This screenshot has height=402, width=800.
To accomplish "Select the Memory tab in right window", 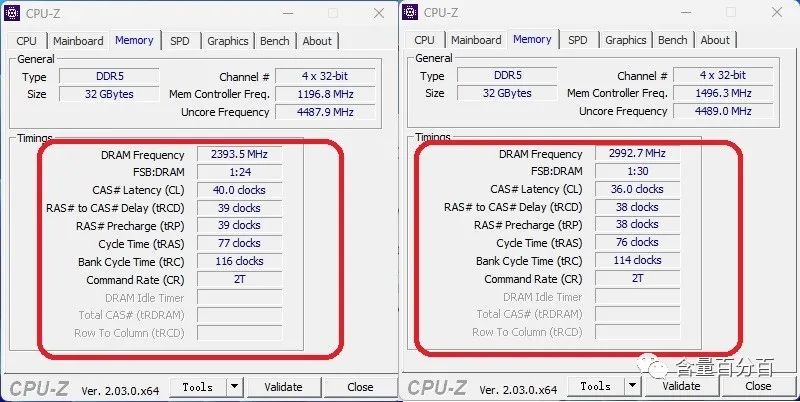I will click(532, 39).
